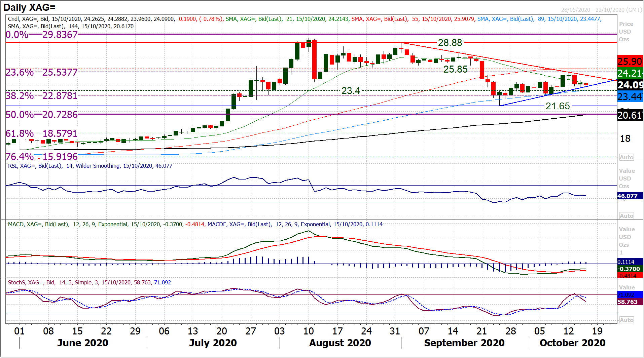The width and height of the screenshot is (644, 358).
Task: Click the 50.0% Fibonacci label at 20.7286
Action: (x=42, y=115)
